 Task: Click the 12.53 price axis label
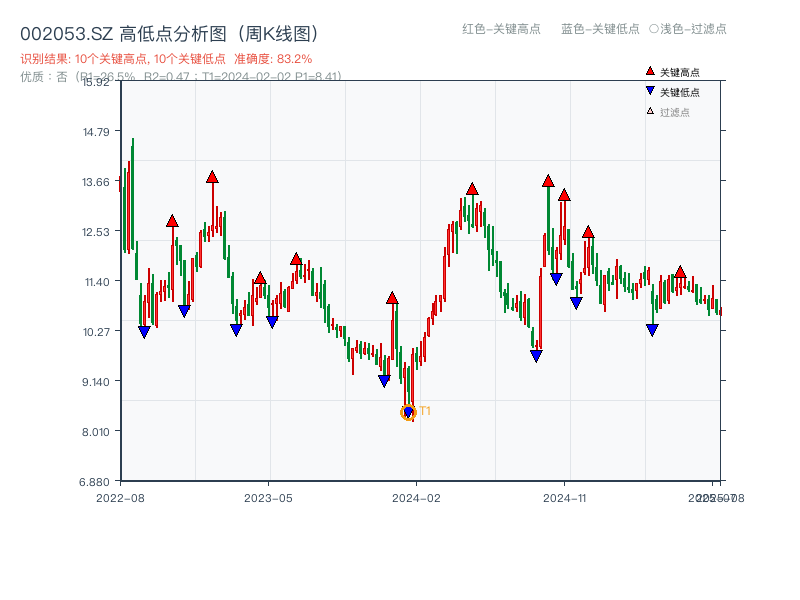(x=96, y=232)
